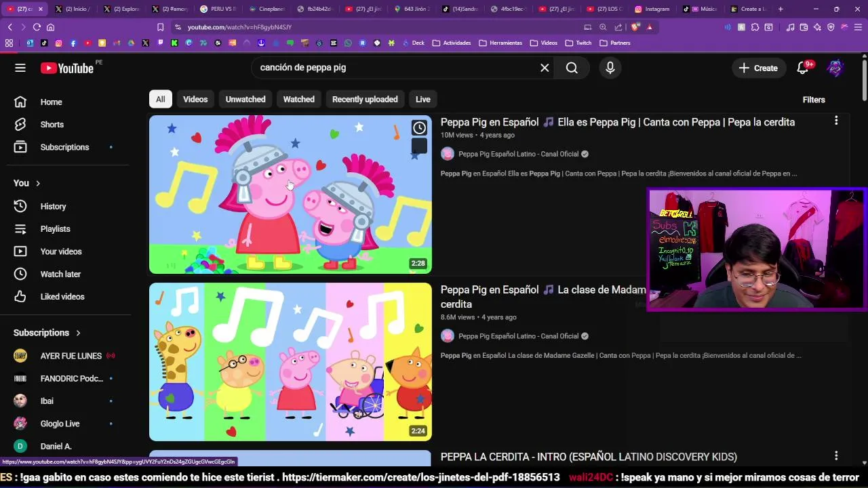Select the Recently uploaded filter chip
This screenshot has width=868, height=488.
(365, 99)
